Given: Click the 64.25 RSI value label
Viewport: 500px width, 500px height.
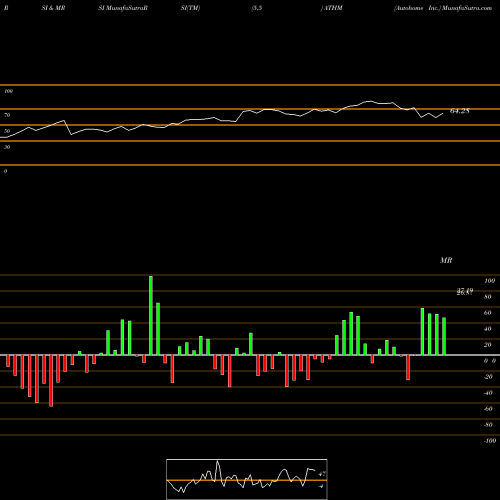Looking at the screenshot, I should point(460,111).
